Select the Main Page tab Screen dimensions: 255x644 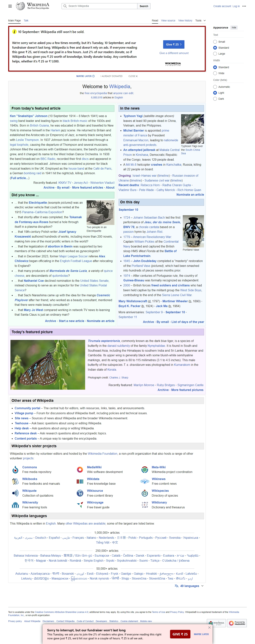14,20
